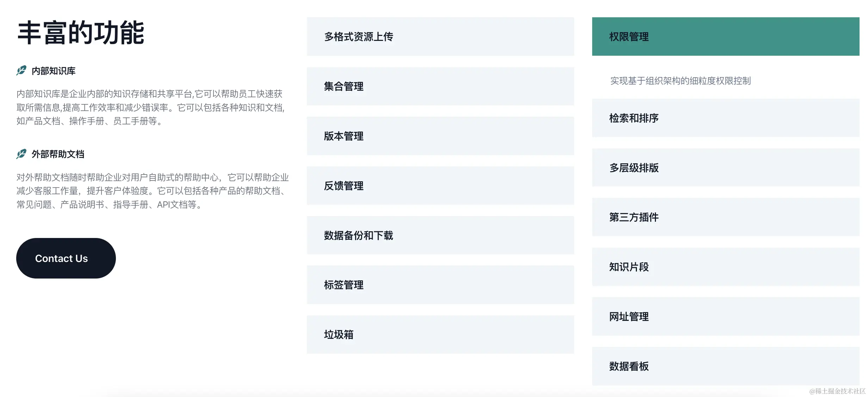The image size is (868, 397).
Task: Click the leaf icon beside 外部帮助文档
Action: (21, 154)
